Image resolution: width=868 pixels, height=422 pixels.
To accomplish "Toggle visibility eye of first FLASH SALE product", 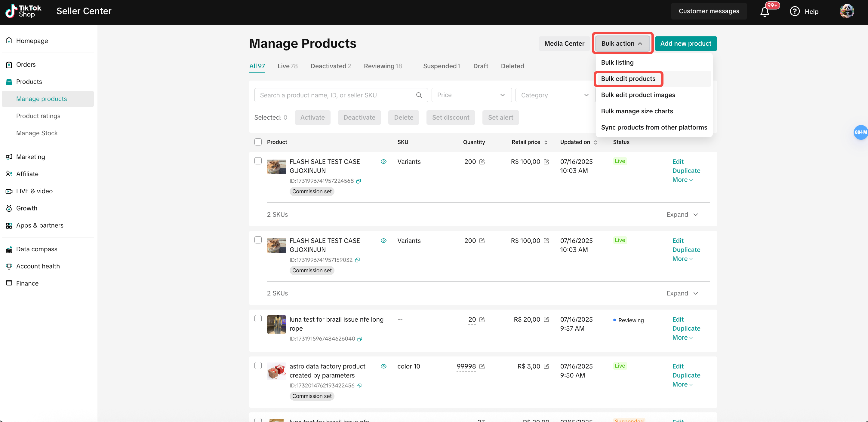I will click(x=383, y=162).
